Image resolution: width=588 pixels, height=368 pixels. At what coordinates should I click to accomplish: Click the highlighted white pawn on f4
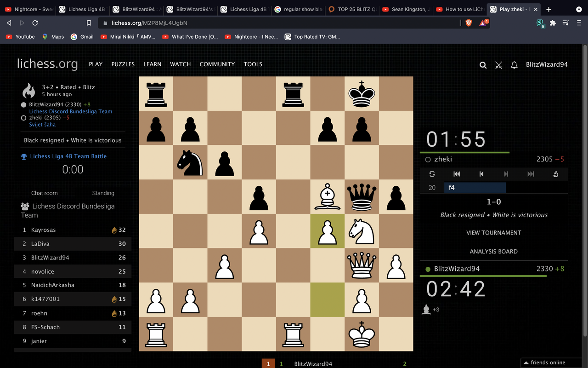pos(328,231)
